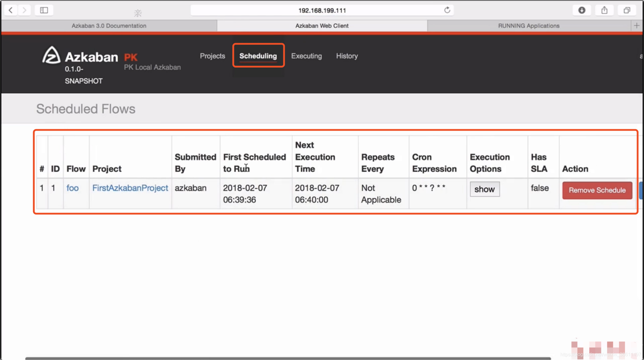Click the Scheduling navigation icon
Viewport: 644px width, 360px height.
[x=258, y=56]
